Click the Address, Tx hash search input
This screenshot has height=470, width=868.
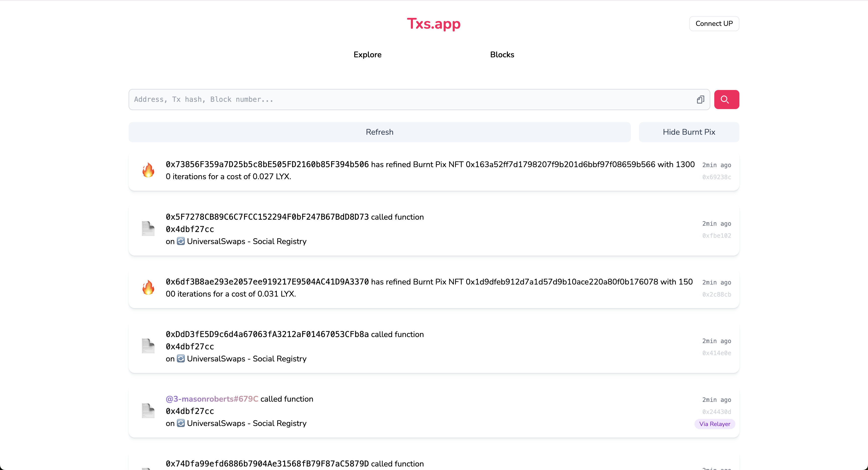click(404, 99)
